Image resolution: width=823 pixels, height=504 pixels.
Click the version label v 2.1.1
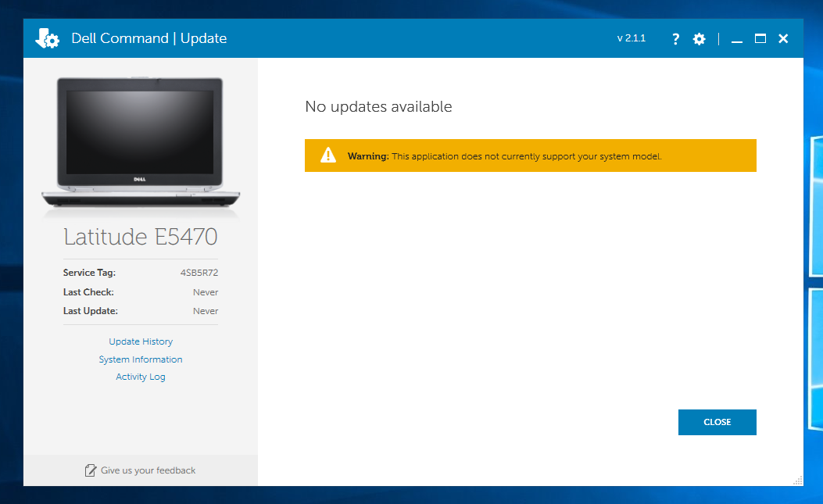632,38
